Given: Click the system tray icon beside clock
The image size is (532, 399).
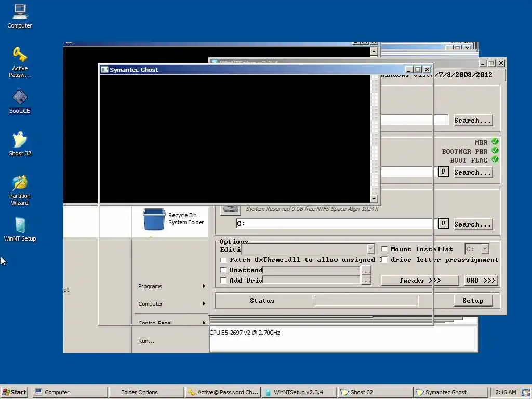Looking at the screenshot, I should [x=525, y=392].
